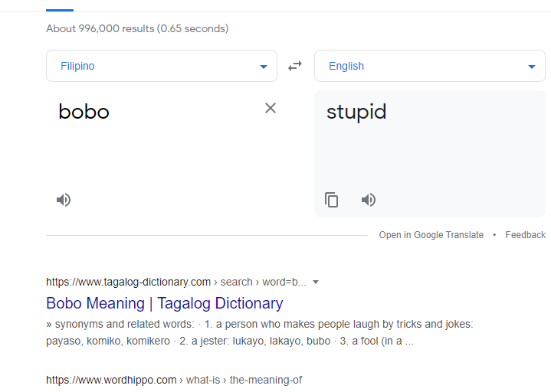The height and width of the screenshot is (392, 551).
Task: Open in Google Translate link
Action: [x=431, y=235]
